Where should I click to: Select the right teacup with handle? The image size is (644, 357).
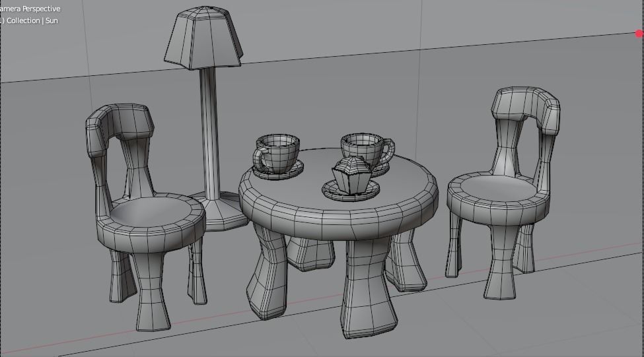pyautogui.click(x=368, y=152)
